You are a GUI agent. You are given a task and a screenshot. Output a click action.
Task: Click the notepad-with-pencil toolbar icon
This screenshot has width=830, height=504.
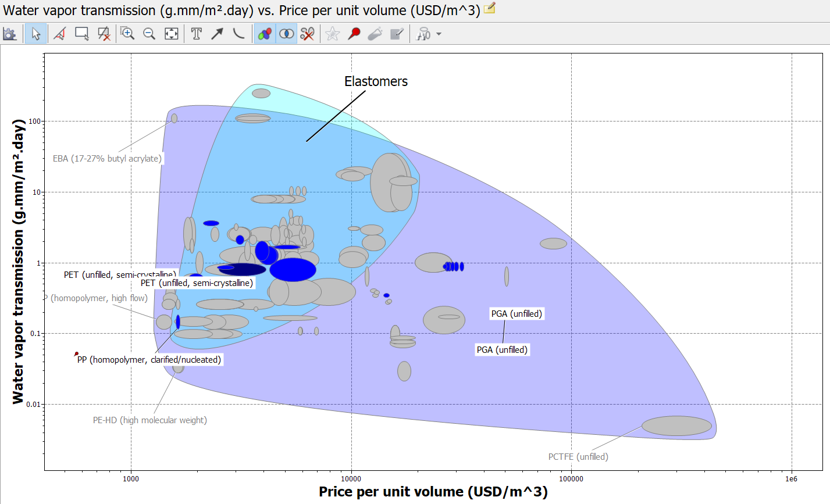click(x=397, y=34)
